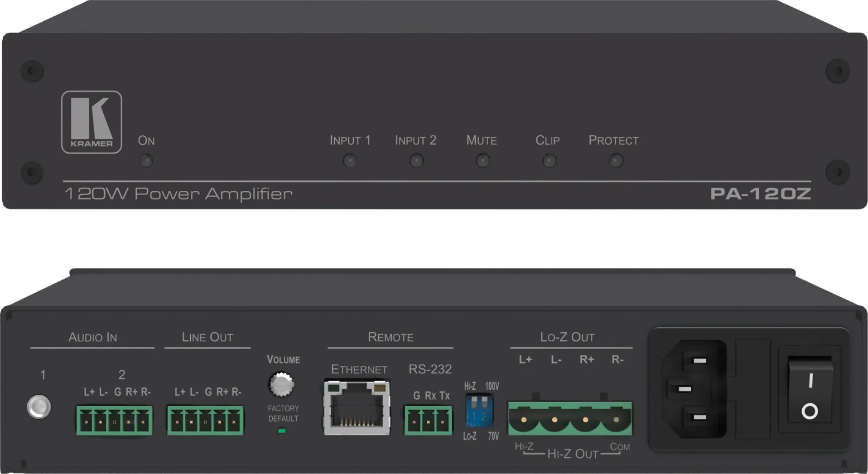Select the Input 2 LED button
868x474 pixels.
click(x=416, y=160)
